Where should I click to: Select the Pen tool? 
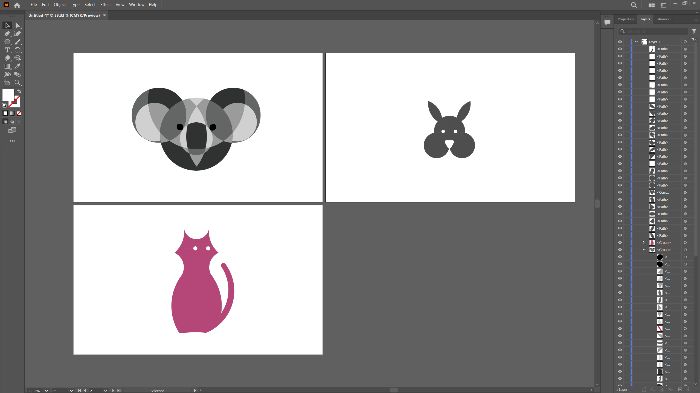tap(7, 33)
